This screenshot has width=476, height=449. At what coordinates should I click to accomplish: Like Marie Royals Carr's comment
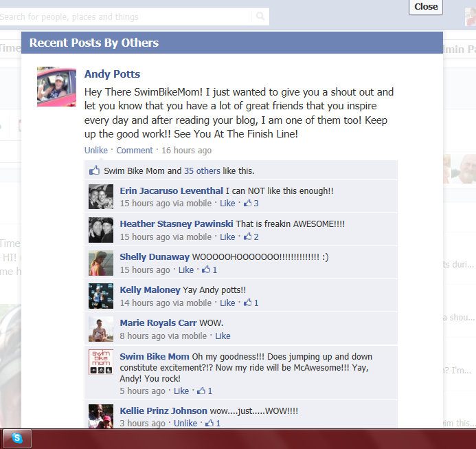click(223, 336)
